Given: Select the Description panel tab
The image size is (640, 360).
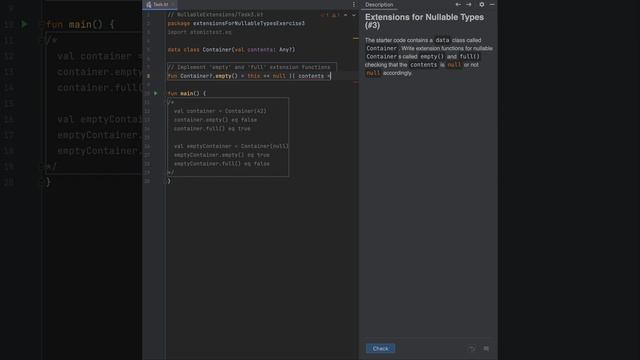Looking at the screenshot, I should (379, 4).
